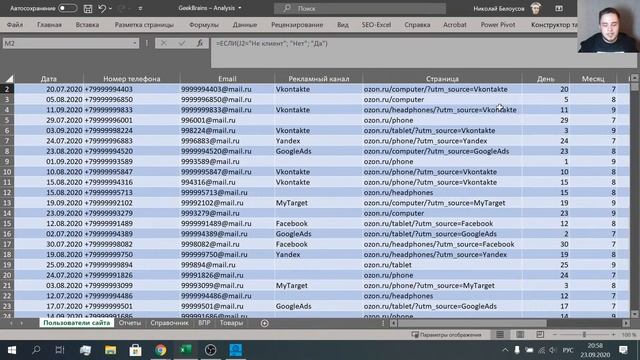Select the Месяц column header

[593, 79]
